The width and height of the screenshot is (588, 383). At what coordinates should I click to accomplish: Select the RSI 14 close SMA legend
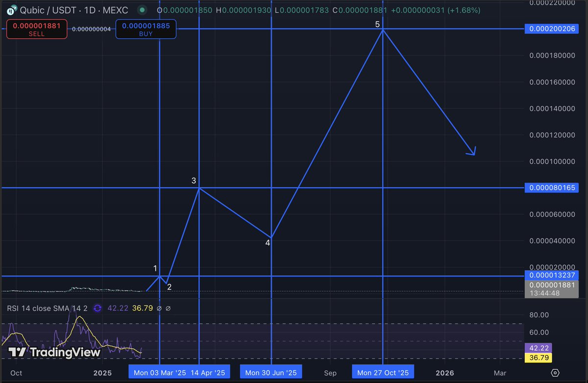point(47,308)
